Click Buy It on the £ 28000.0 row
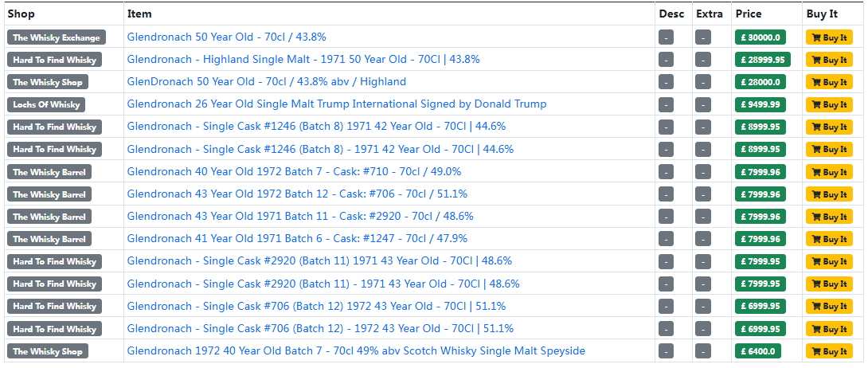Viewport: 868px width, 368px height. (829, 82)
